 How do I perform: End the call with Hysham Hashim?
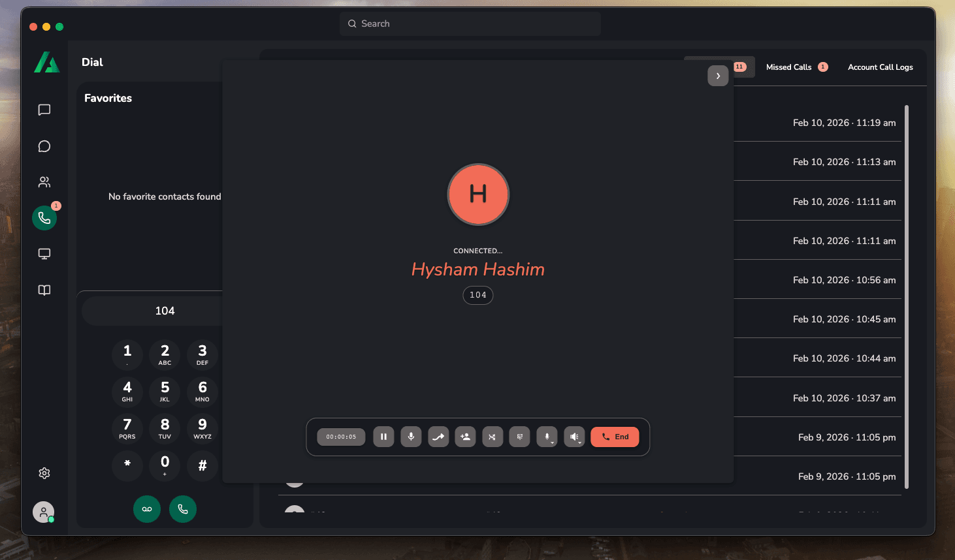pyautogui.click(x=615, y=437)
